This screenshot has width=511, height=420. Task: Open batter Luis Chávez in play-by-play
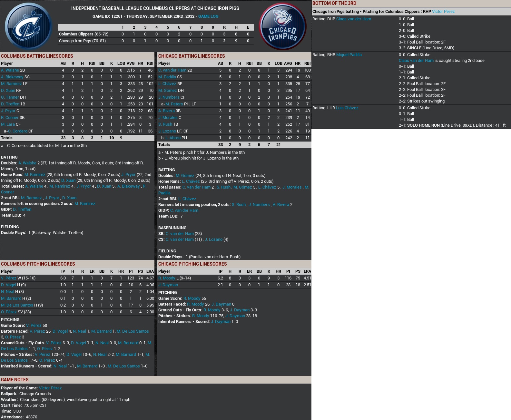[x=347, y=108]
